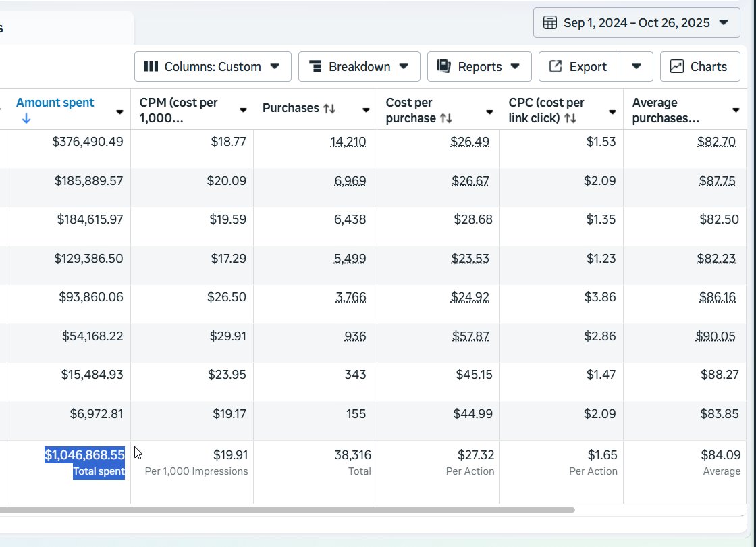Click cost per purchase $45.15
The width and height of the screenshot is (756, 547).
pyautogui.click(x=475, y=375)
